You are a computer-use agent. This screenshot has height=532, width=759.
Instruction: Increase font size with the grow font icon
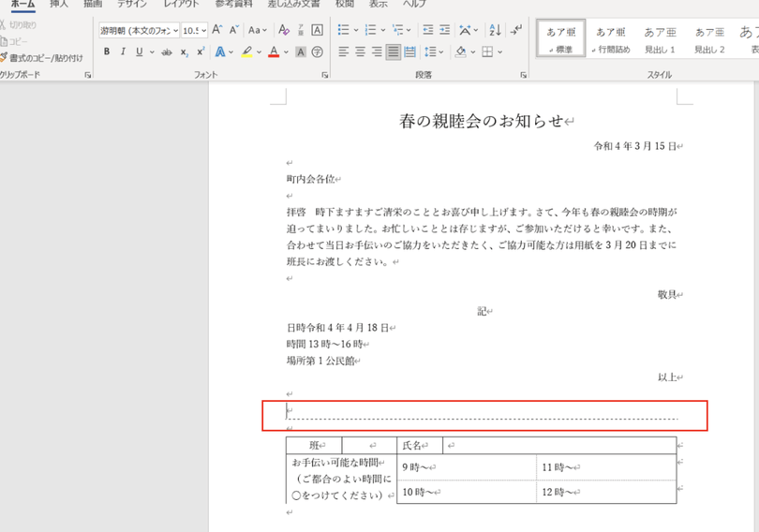tap(219, 30)
